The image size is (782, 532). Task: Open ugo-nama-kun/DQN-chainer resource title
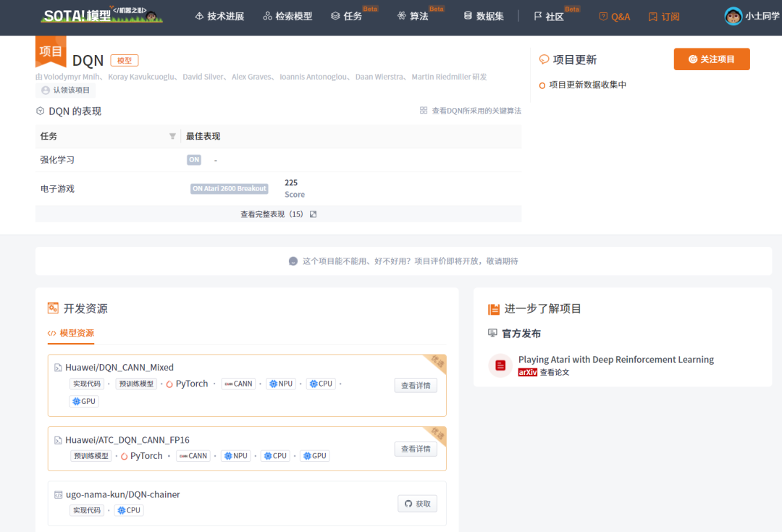coord(122,494)
